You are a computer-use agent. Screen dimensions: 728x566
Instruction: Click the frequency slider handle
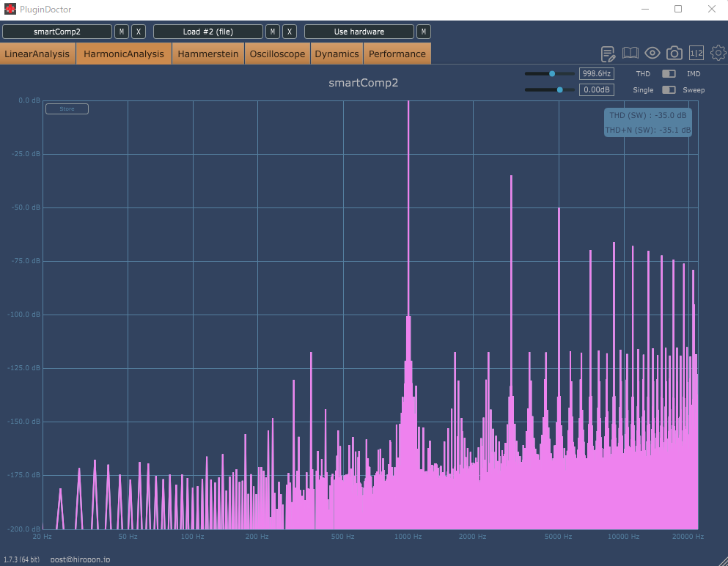[552, 74]
